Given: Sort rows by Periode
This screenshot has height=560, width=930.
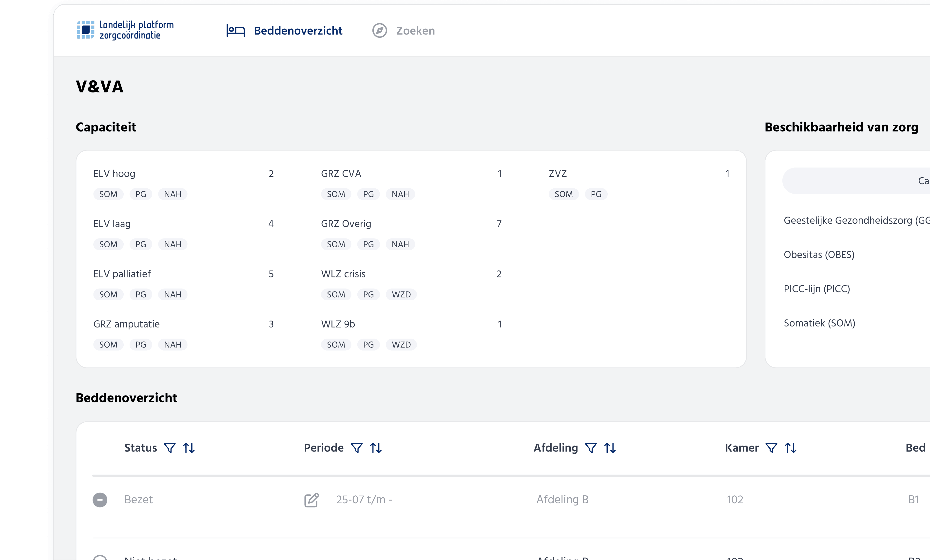Looking at the screenshot, I should pos(376,448).
